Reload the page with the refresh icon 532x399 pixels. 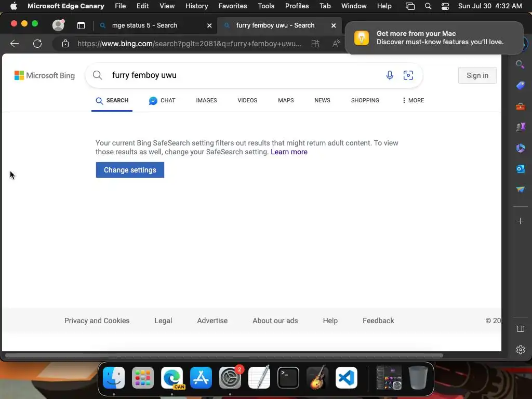(37, 44)
